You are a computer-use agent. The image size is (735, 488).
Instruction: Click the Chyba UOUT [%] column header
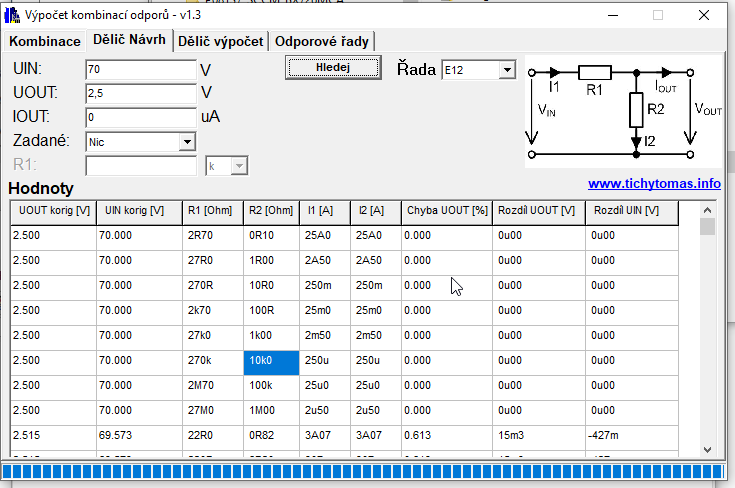pyautogui.click(x=446, y=211)
